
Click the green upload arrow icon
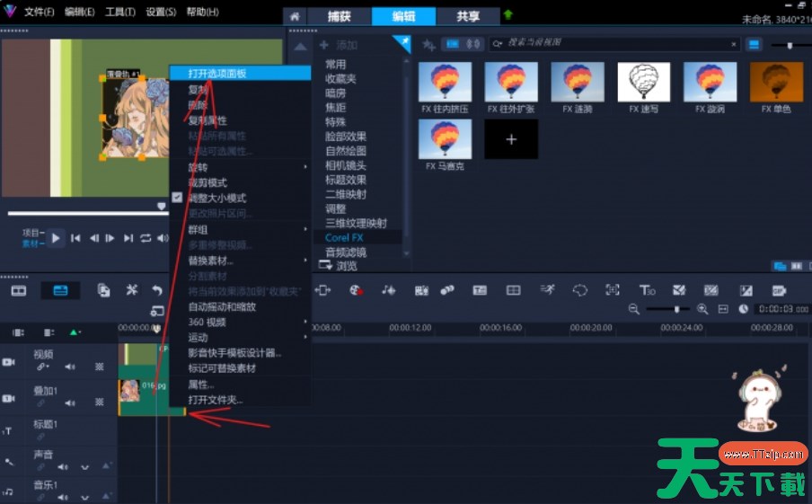coord(508,15)
